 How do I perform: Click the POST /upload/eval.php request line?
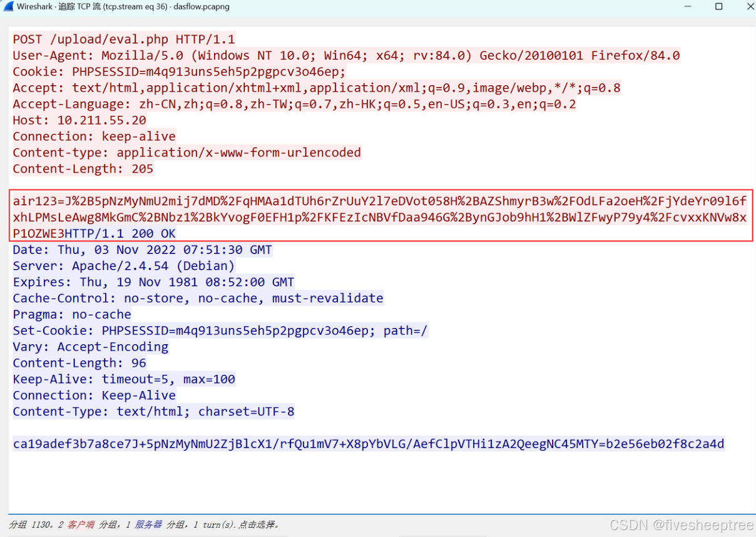[124, 39]
